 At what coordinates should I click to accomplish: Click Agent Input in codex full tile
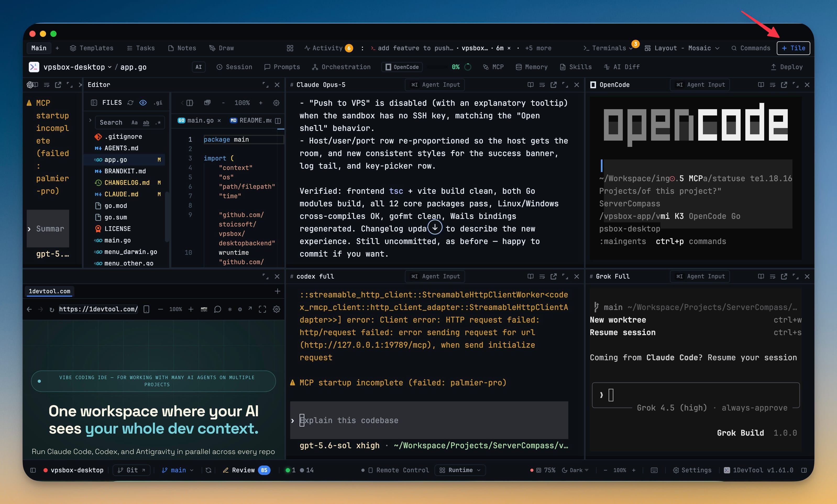pyautogui.click(x=435, y=276)
